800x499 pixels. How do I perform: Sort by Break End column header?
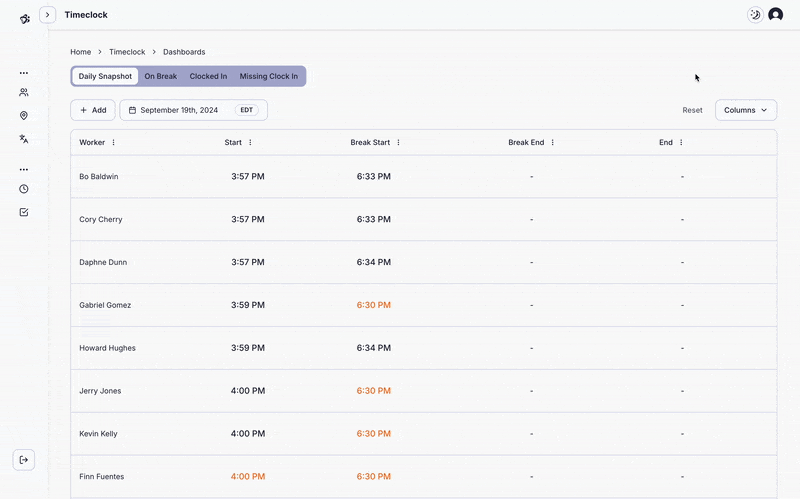click(526, 142)
